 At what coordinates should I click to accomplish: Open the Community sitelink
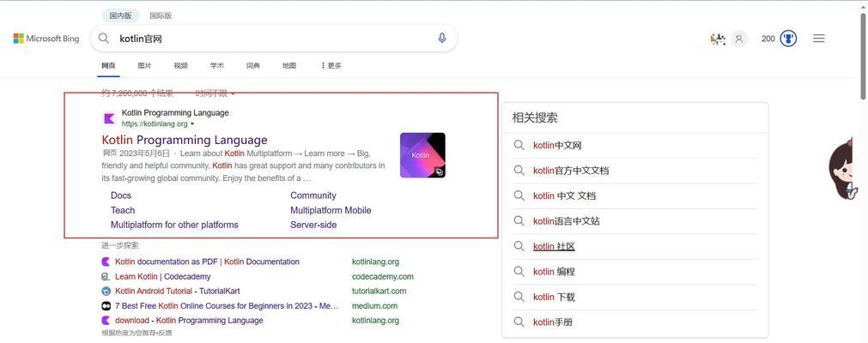tap(313, 196)
